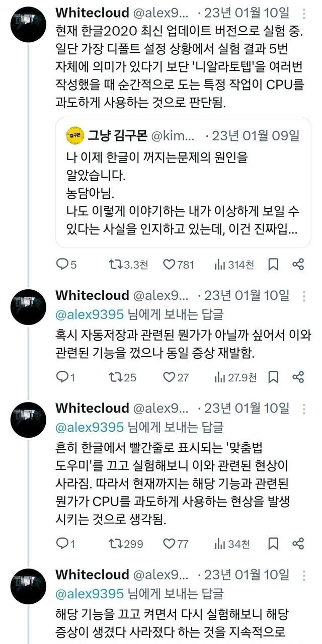Open @alex9395 mention link in second tweet
The image size is (322, 644).
pos(89,314)
